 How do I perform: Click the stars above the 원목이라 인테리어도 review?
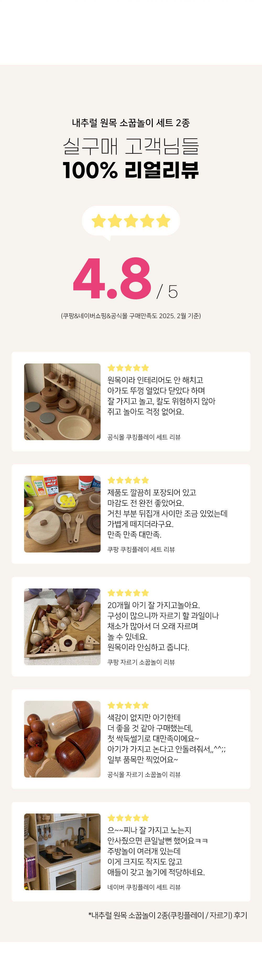click(x=128, y=368)
